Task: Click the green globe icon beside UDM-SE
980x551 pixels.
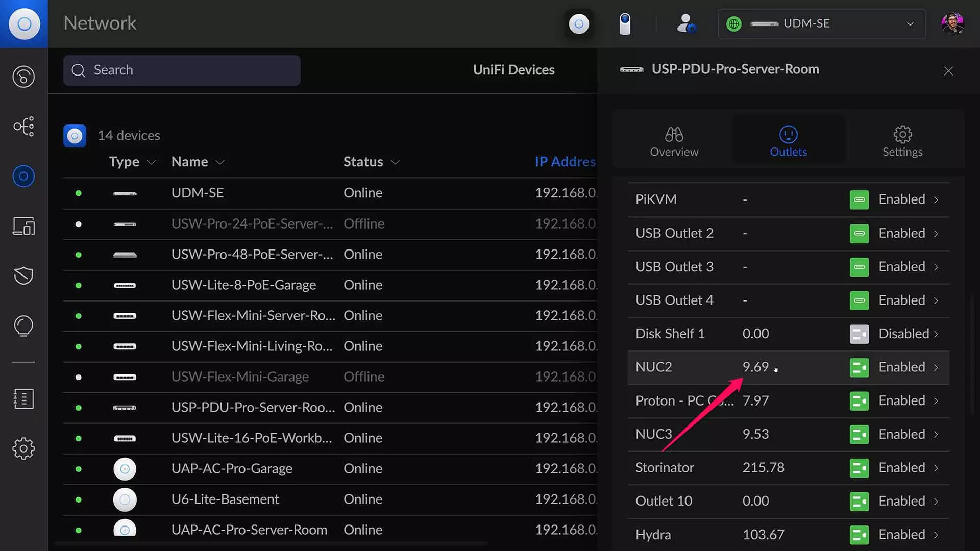Action: 733,24
